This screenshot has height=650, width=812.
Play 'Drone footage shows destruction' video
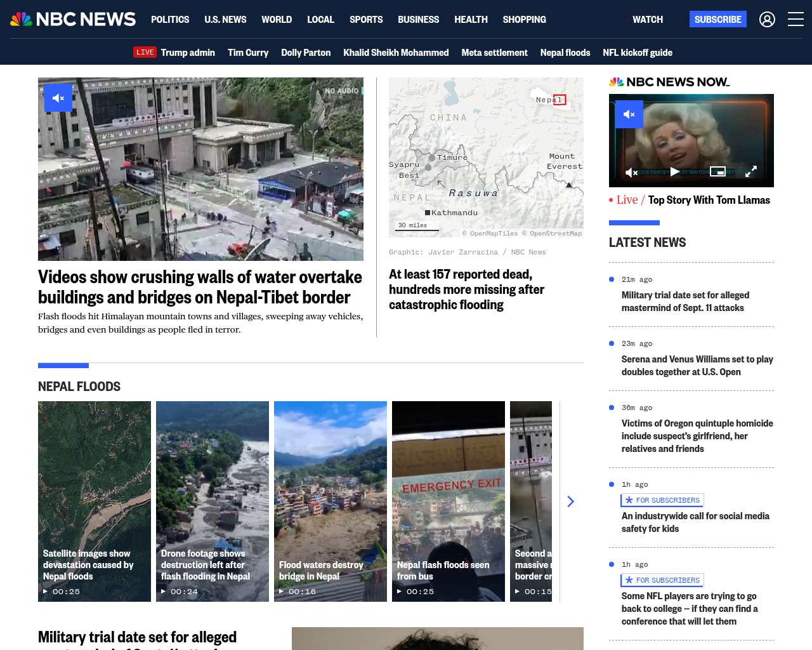coord(213,501)
